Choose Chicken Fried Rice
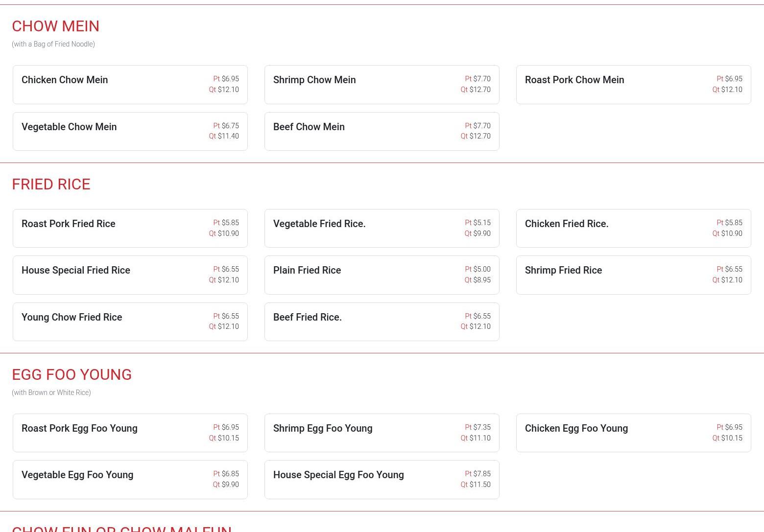 [633, 228]
